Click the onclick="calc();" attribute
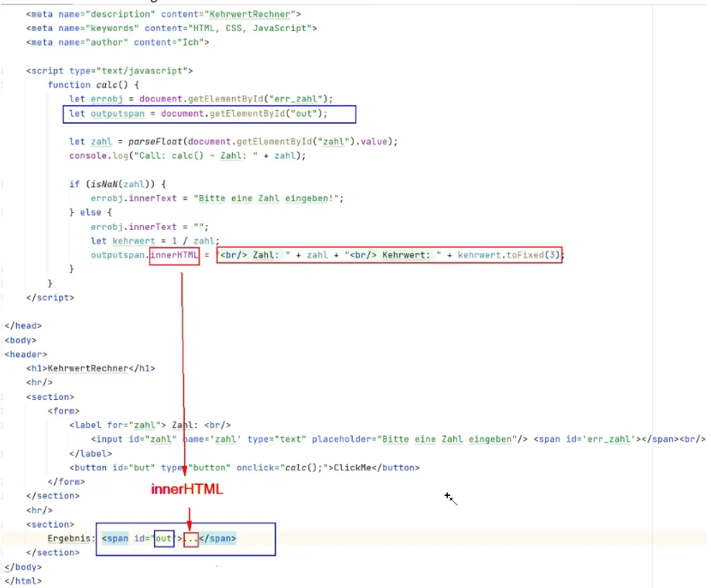711x588 pixels. coord(282,467)
